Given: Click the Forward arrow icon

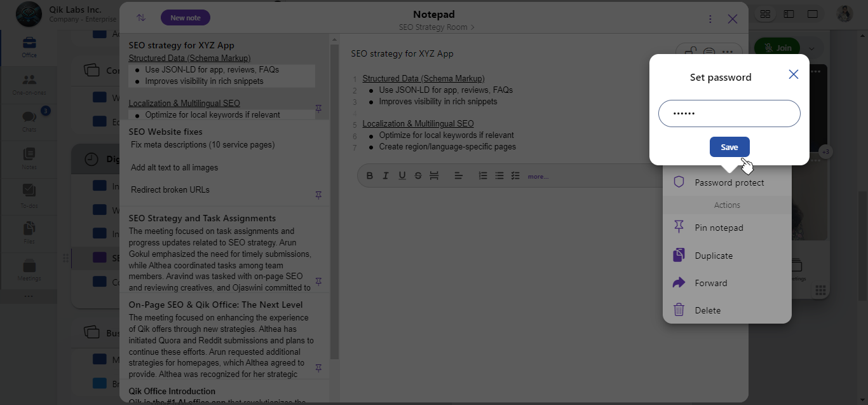Looking at the screenshot, I should (679, 283).
